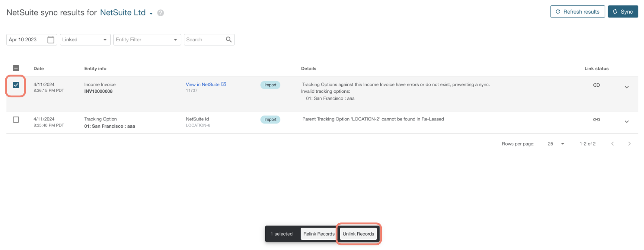Click the Details column header
This screenshot has height=250, width=644.
pos(309,69)
